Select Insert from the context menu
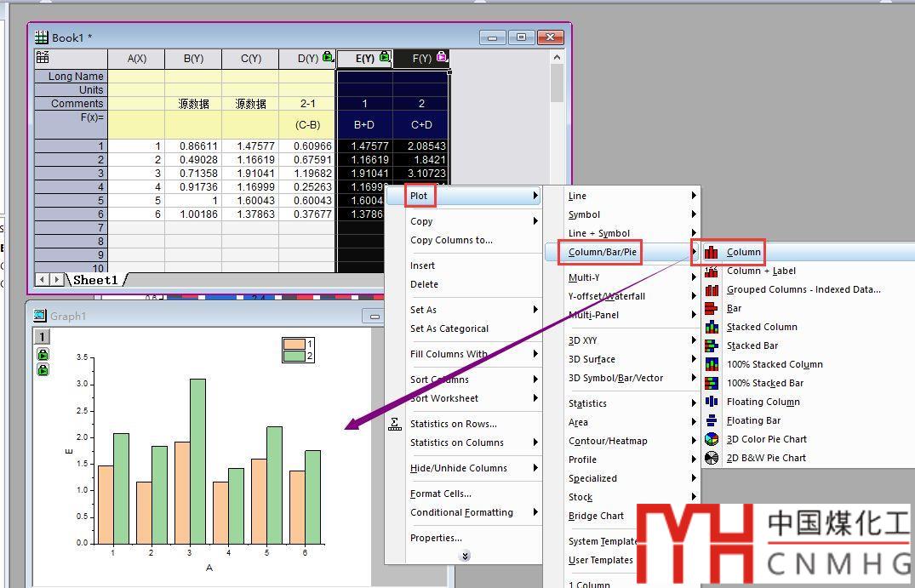 (x=422, y=265)
